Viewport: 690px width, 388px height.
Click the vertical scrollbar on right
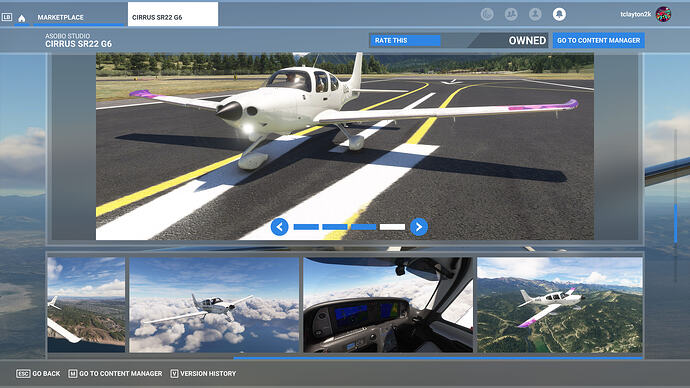[675, 223]
